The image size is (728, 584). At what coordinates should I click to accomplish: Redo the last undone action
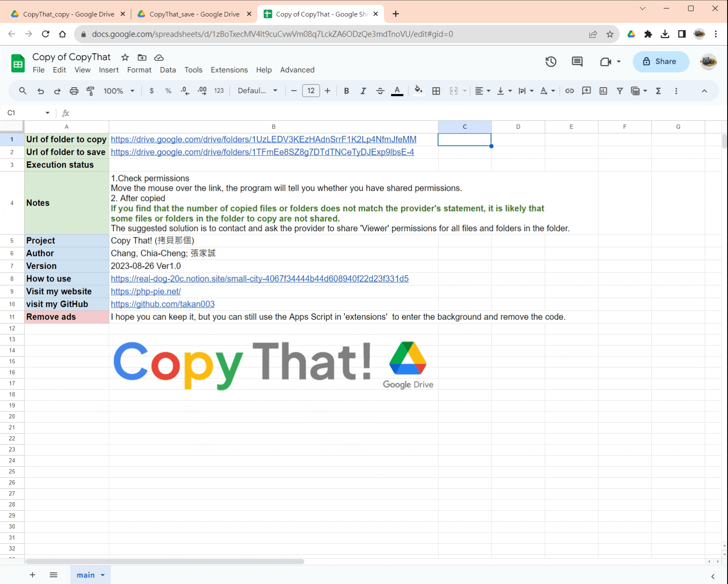(57, 91)
